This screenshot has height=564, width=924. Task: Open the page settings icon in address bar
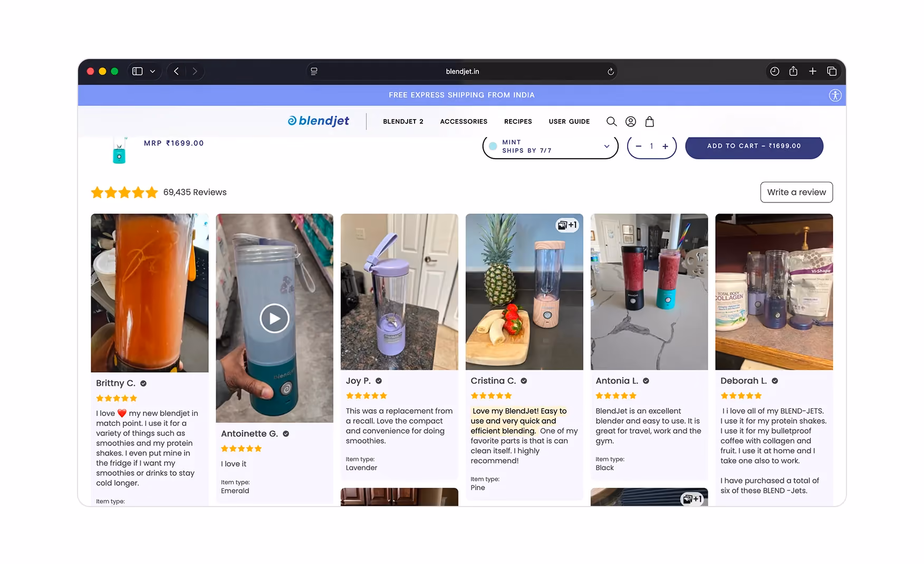[x=314, y=71]
